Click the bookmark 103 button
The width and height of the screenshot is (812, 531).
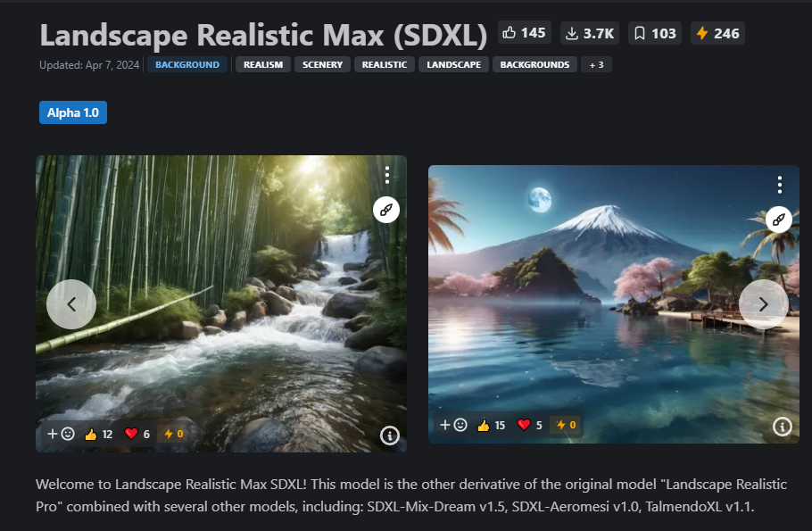(x=655, y=34)
